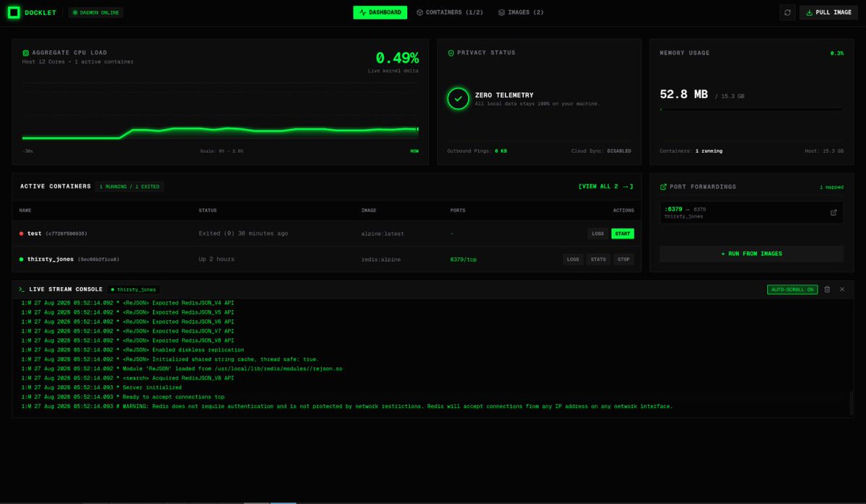
Task: Clear the live stream console with trash icon
Action: (x=827, y=289)
